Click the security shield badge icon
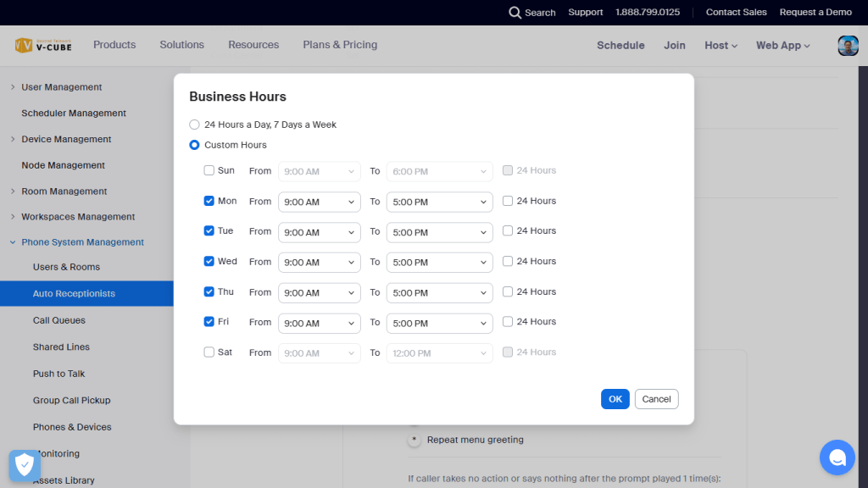The image size is (868, 488). pyautogui.click(x=25, y=465)
